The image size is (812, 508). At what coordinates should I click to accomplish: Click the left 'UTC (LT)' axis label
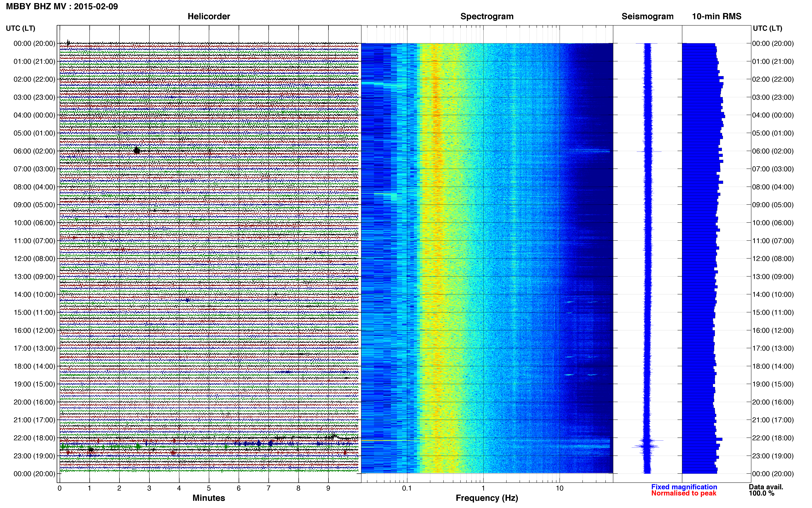(21, 28)
